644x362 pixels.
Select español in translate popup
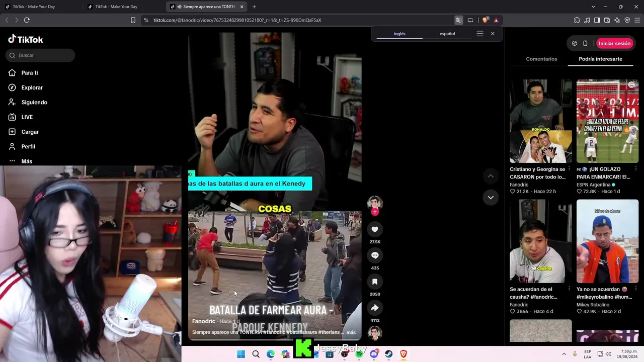click(447, 34)
